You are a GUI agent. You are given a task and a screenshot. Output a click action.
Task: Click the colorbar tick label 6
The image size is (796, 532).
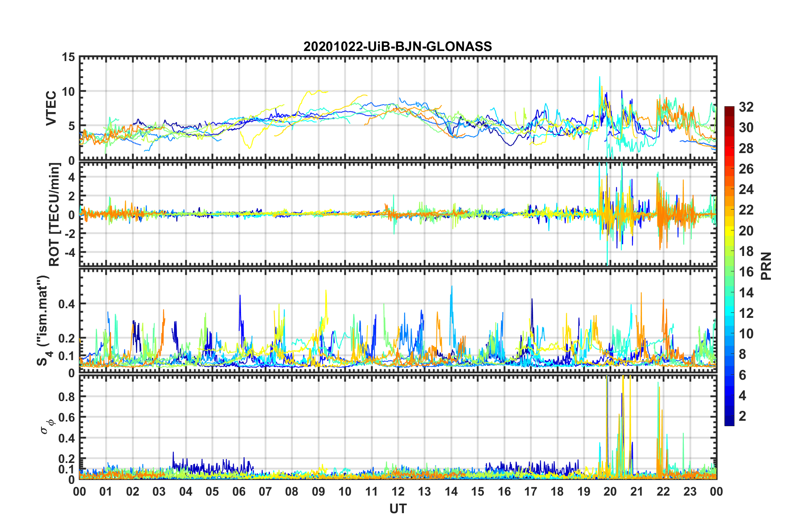pos(742,375)
